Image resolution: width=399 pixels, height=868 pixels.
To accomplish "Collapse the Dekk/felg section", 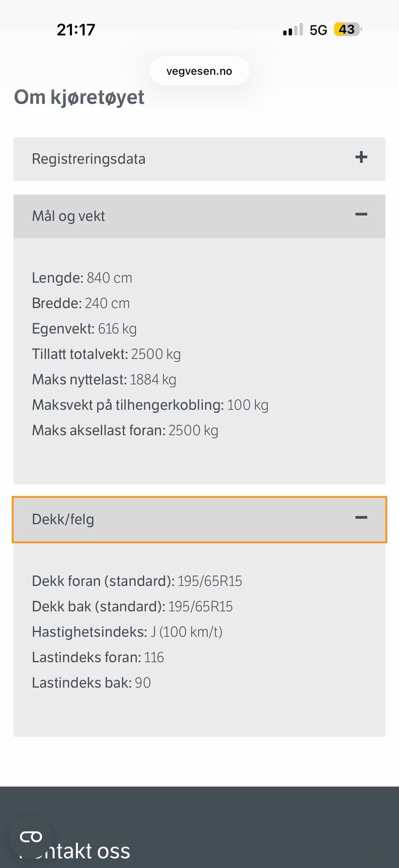I will pyautogui.click(x=199, y=519).
